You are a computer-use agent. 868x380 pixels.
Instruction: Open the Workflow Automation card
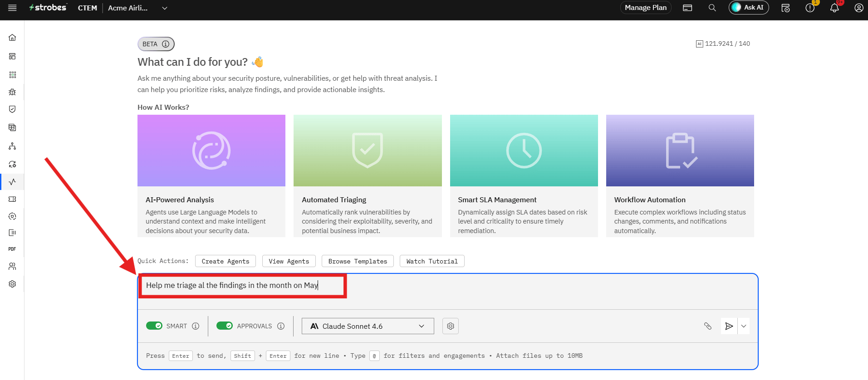(x=680, y=176)
